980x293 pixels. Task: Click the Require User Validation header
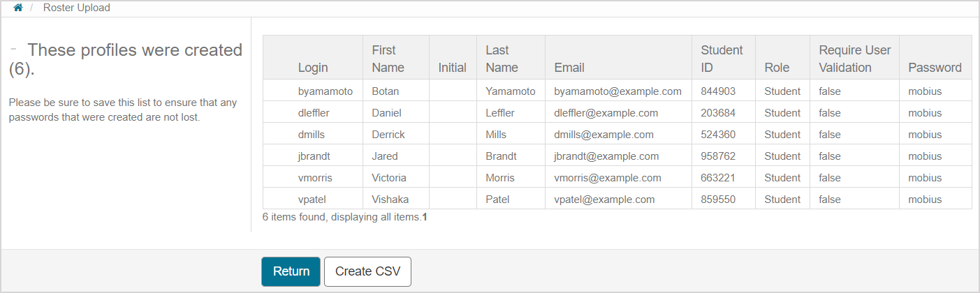pyautogui.click(x=854, y=59)
